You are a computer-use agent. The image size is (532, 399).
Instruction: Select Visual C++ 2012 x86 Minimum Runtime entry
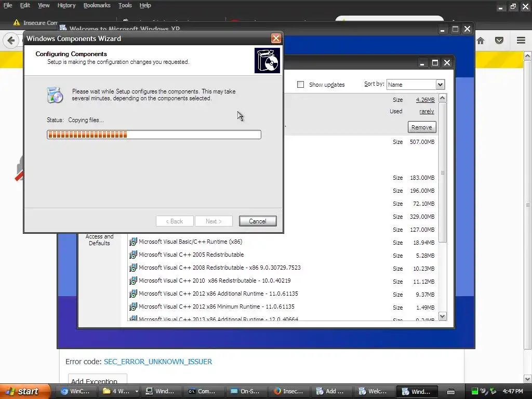click(217, 307)
